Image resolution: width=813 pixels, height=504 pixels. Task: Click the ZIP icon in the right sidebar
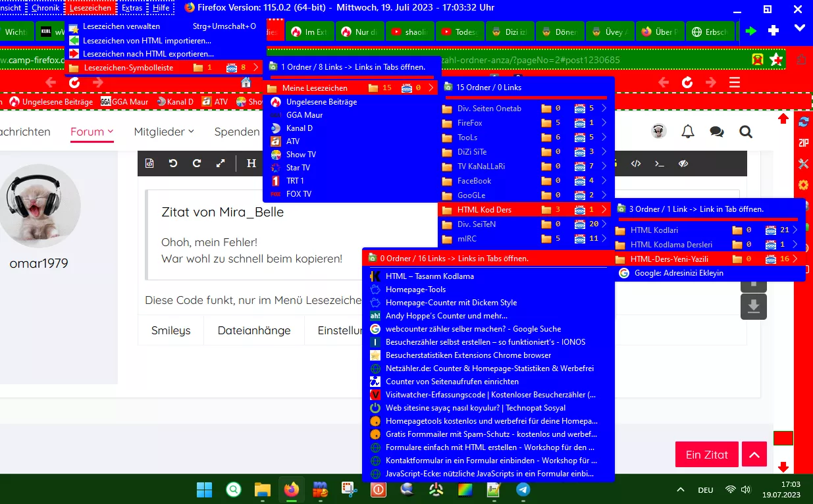click(803, 143)
